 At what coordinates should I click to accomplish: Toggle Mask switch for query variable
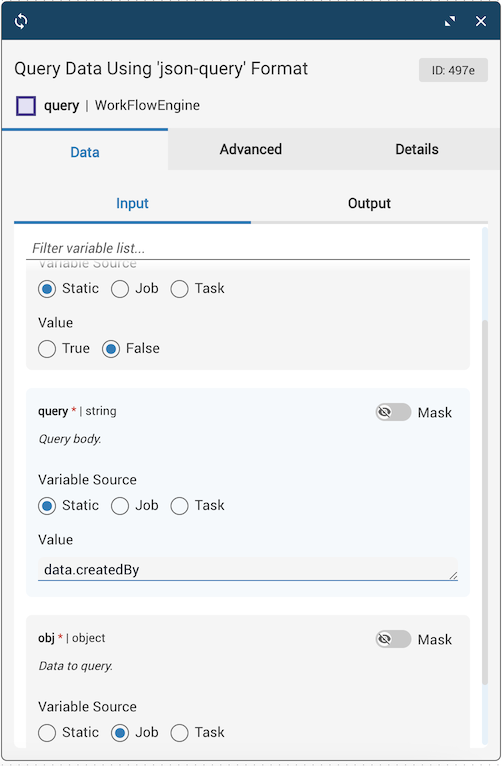click(393, 412)
